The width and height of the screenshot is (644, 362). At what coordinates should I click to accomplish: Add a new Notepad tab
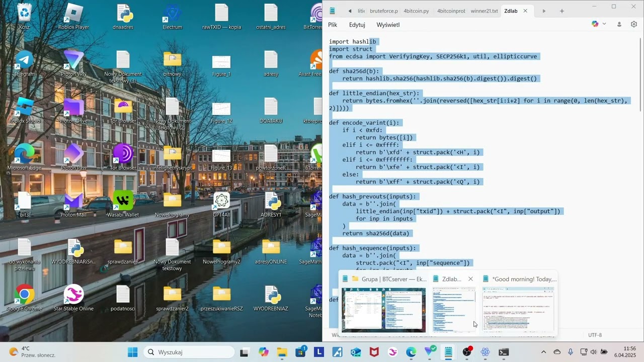(562, 11)
